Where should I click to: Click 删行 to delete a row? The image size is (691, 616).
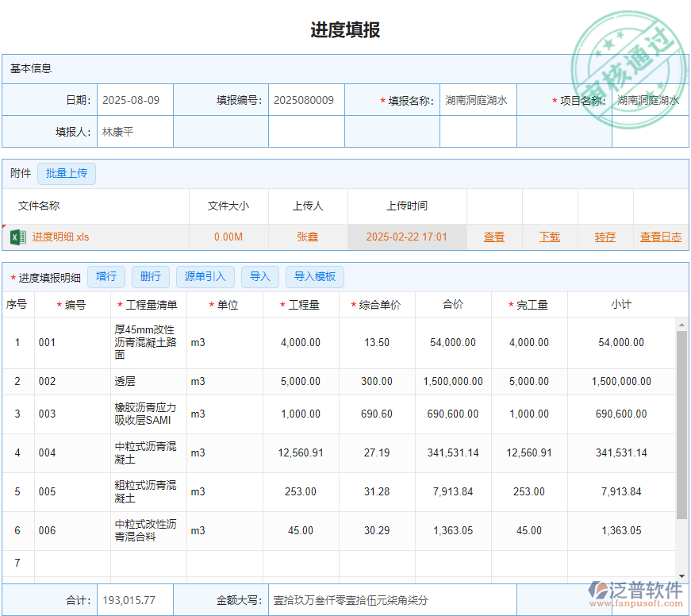coord(151,277)
